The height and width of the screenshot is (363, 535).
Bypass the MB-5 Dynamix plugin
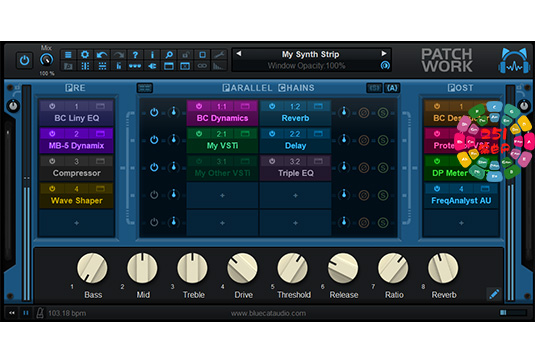(x=52, y=134)
